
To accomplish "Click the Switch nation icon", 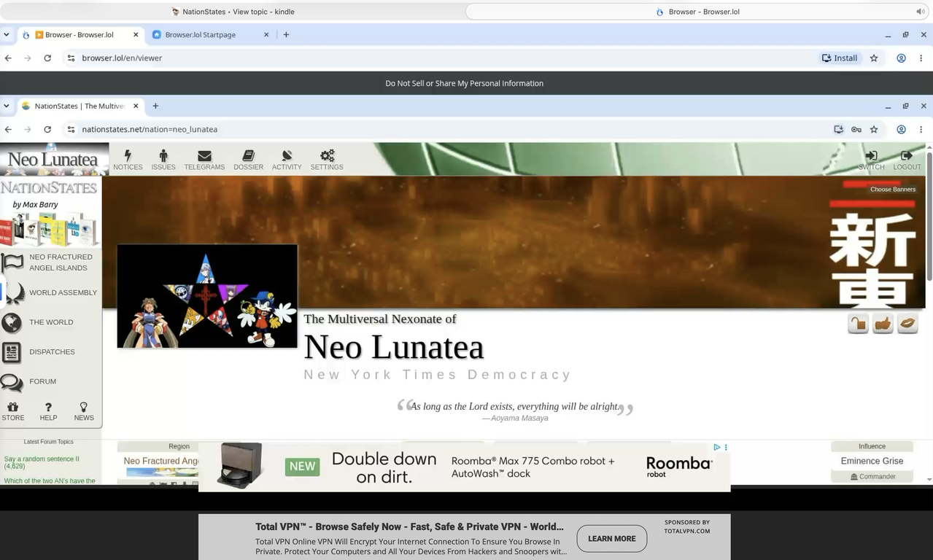I will point(871,155).
